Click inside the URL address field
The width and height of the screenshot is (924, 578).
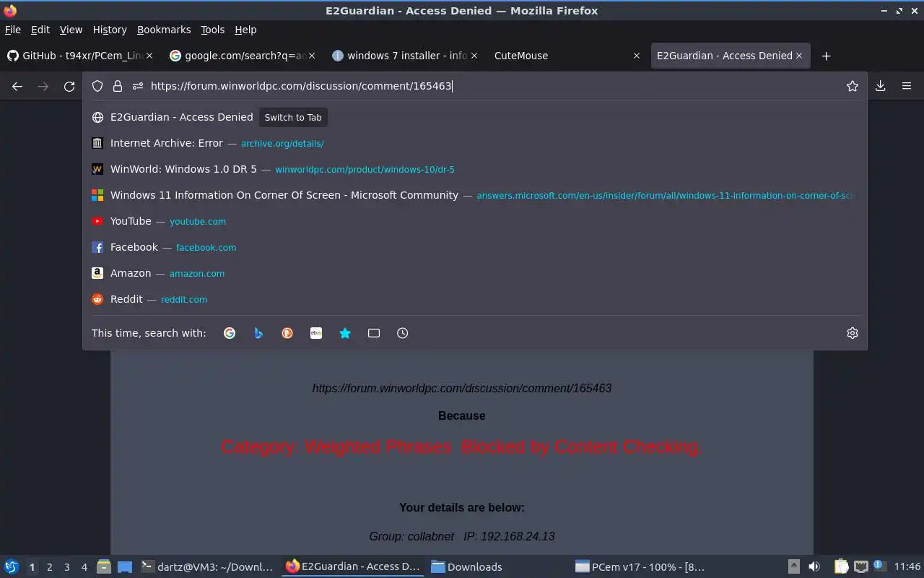[494, 86]
